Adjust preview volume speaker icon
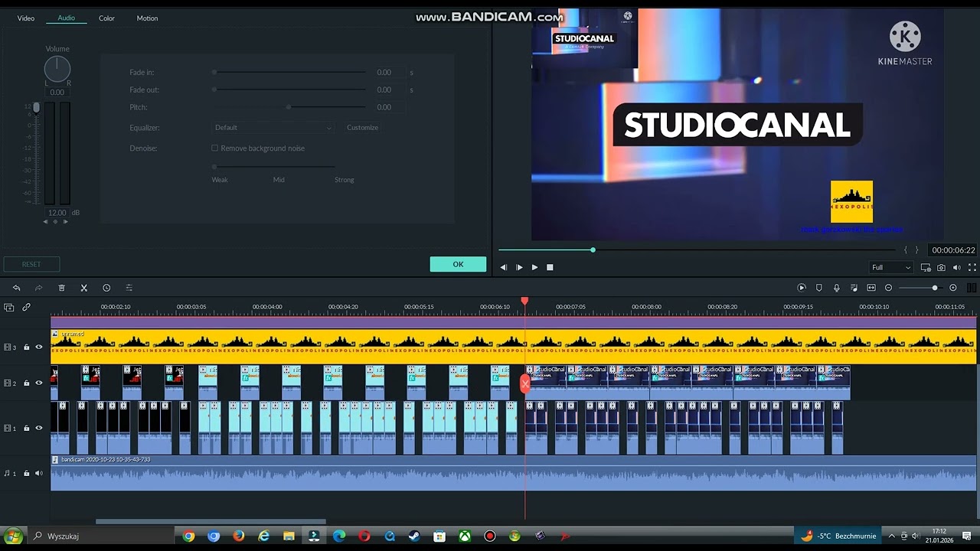The image size is (980, 551). point(957,268)
